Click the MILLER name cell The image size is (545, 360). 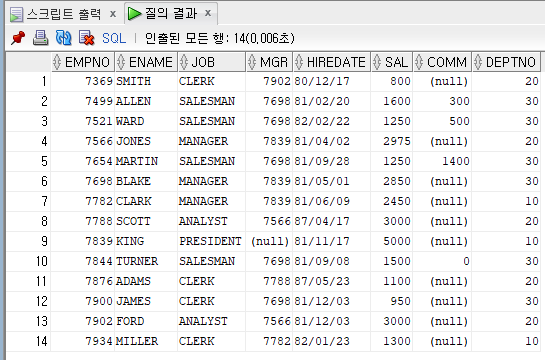tap(146, 341)
